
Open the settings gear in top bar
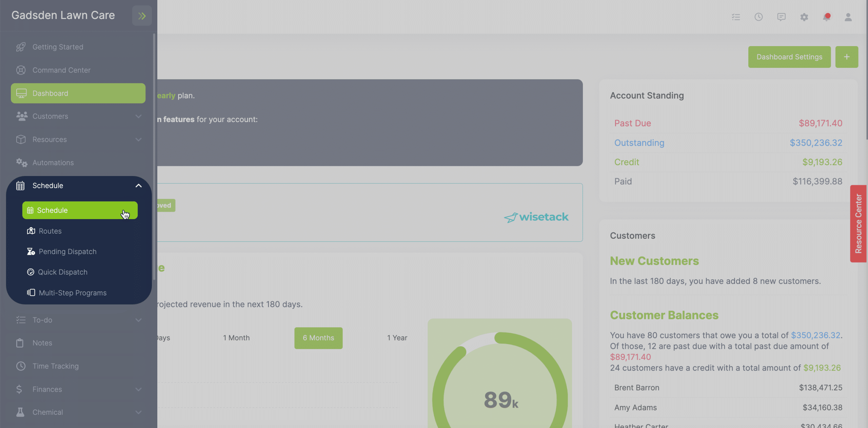pyautogui.click(x=804, y=17)
